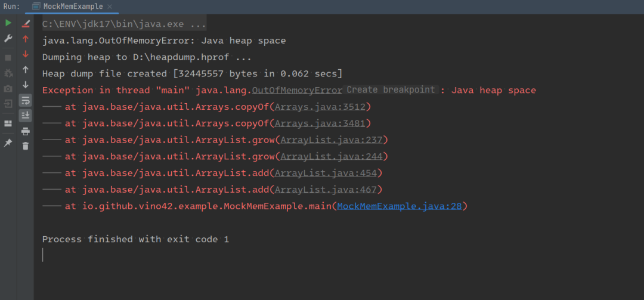Click the green Rerun button
The height and width of the screenshot is (300, 644).
click(8, 23)
